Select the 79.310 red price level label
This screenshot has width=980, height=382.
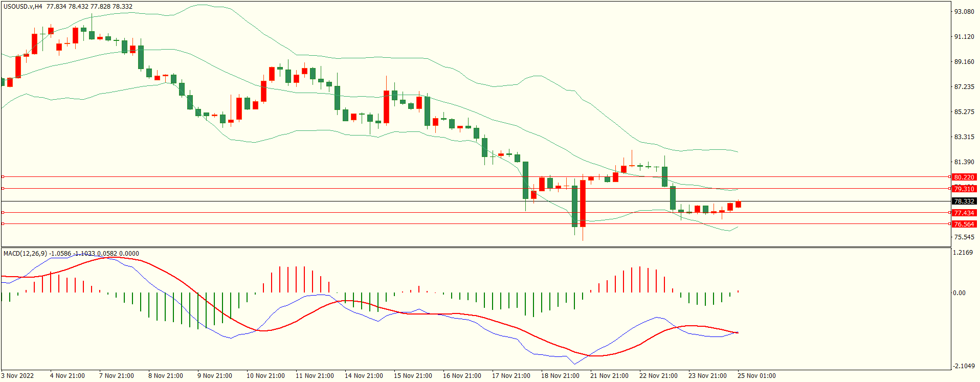point(964,189)
